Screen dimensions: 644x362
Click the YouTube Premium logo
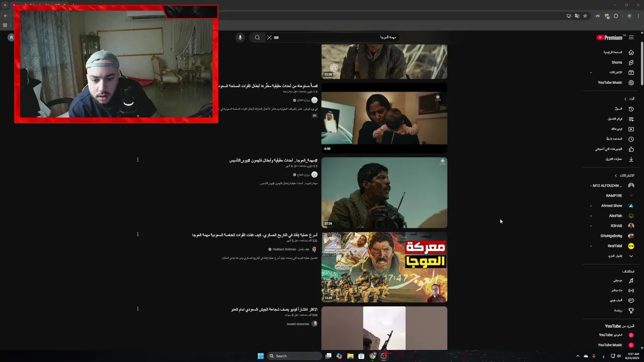pos(610,37)
